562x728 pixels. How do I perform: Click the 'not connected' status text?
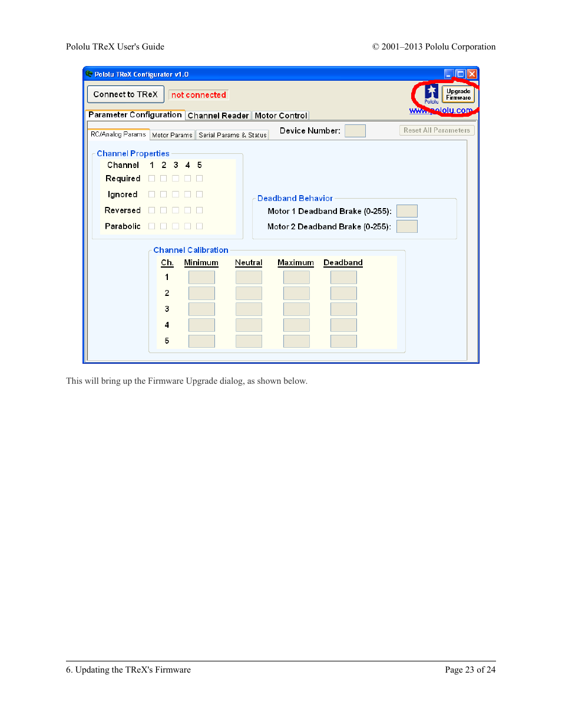199,95
